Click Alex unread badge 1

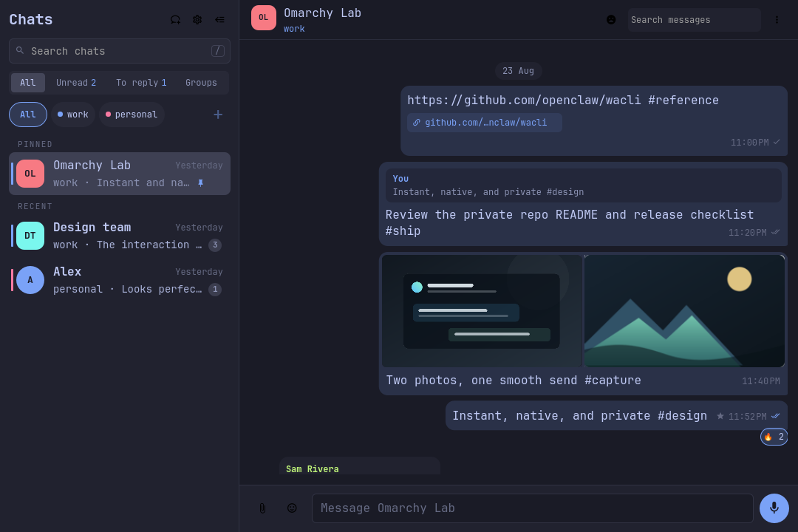pos(215,289)
